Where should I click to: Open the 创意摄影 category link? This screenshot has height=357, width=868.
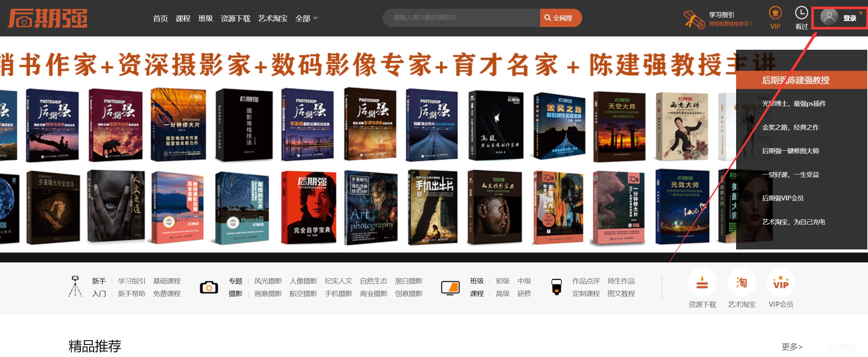409,294
